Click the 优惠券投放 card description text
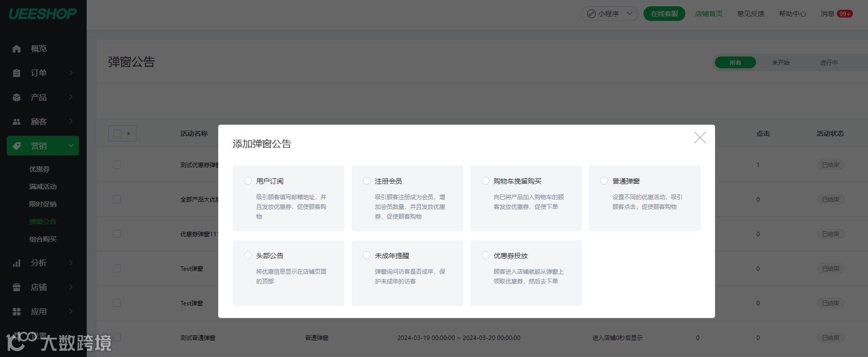 [528, 276]
